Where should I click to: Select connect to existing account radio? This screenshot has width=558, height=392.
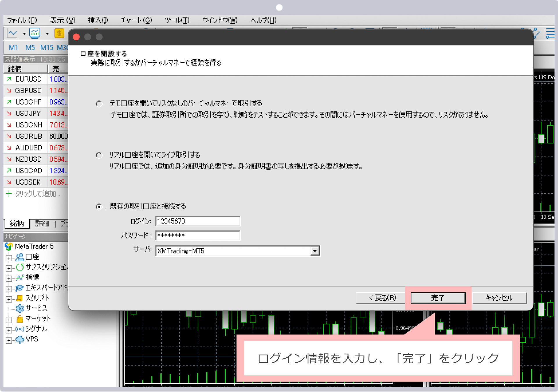pyautogui.click(x=99, y=206)
